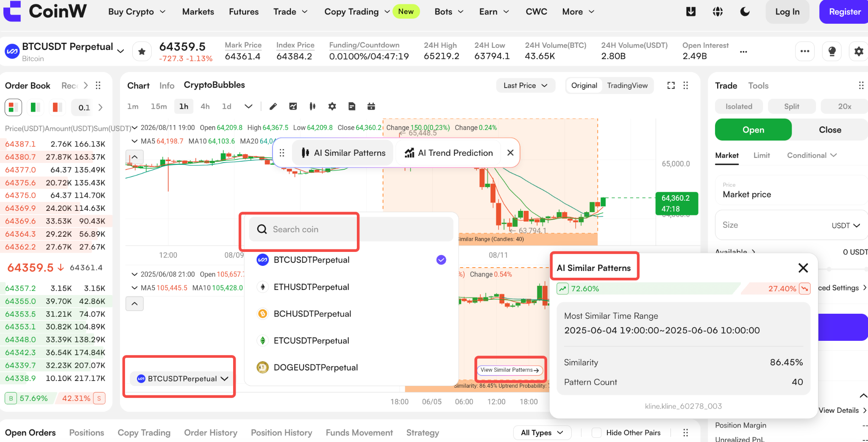
Task: Select AI Trend Prediction tool
Action: pyautogui.click(x=448, y=153)
